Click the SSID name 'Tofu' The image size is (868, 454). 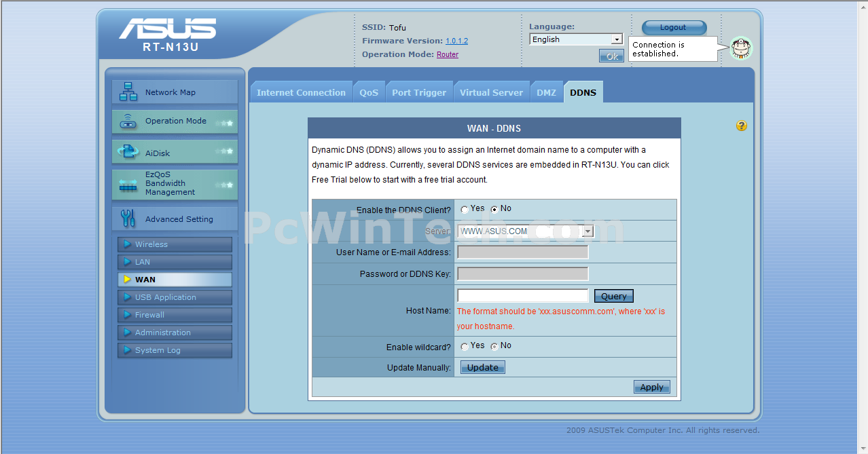point(397,28)
